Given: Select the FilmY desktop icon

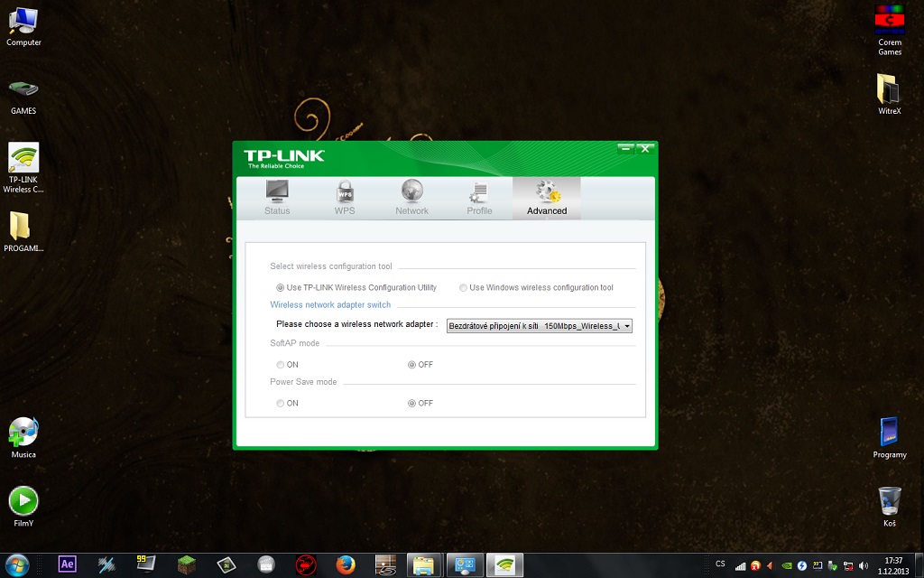Looking at the screenshot, I should (x=23, y=506).
